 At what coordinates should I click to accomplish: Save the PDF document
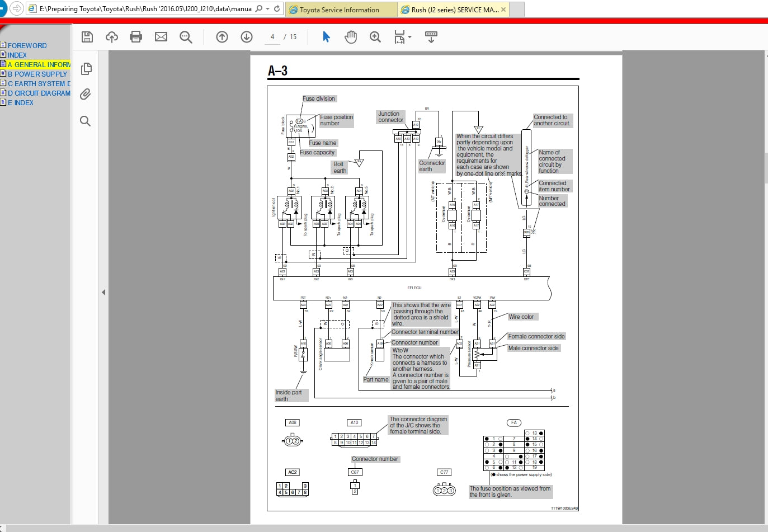(87, 37)
